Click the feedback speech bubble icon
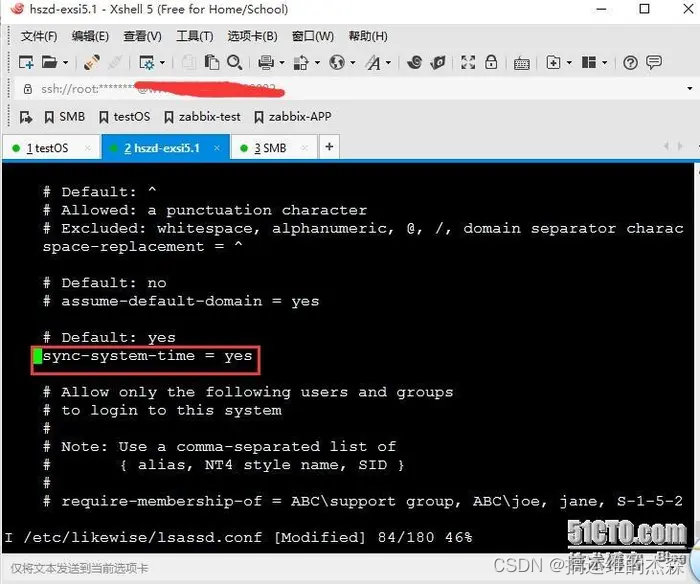This screenshot has width=700, height=584. (654, 62)
